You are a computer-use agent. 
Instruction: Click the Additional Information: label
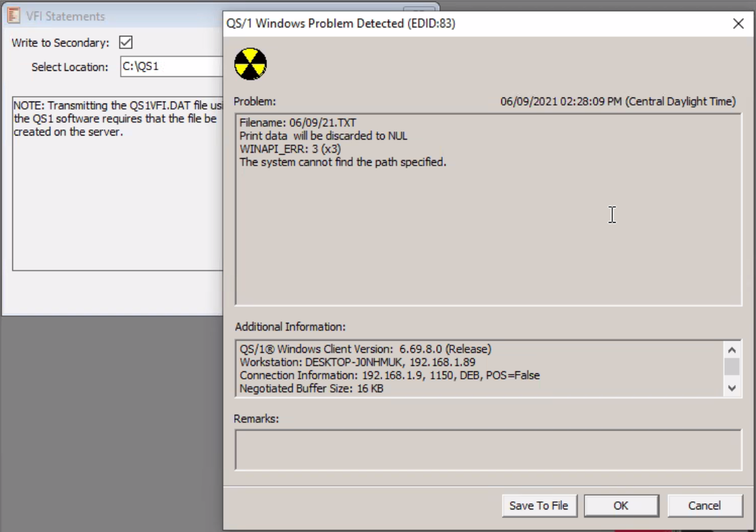[290, 326]
